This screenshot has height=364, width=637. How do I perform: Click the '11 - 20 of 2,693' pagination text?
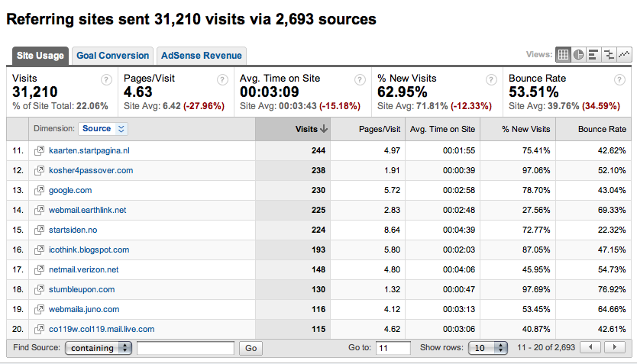(546, 348)
